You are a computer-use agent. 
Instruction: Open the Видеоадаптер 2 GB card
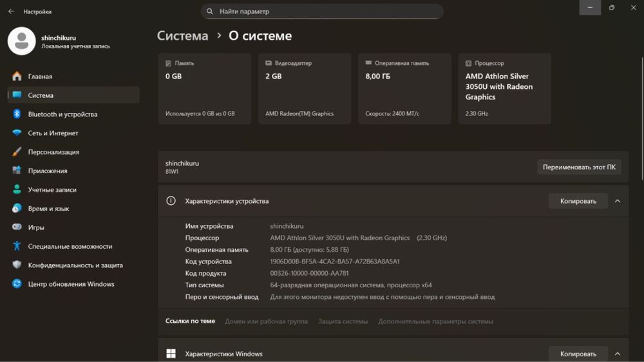[305, 88]
